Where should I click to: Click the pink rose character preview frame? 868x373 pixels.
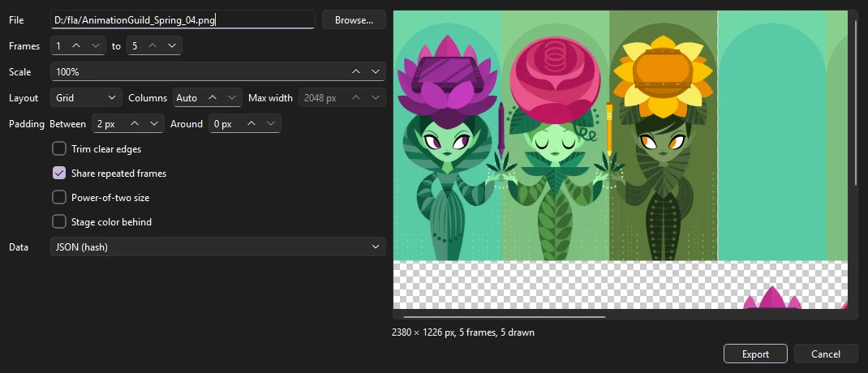click(x=555, y=135)
